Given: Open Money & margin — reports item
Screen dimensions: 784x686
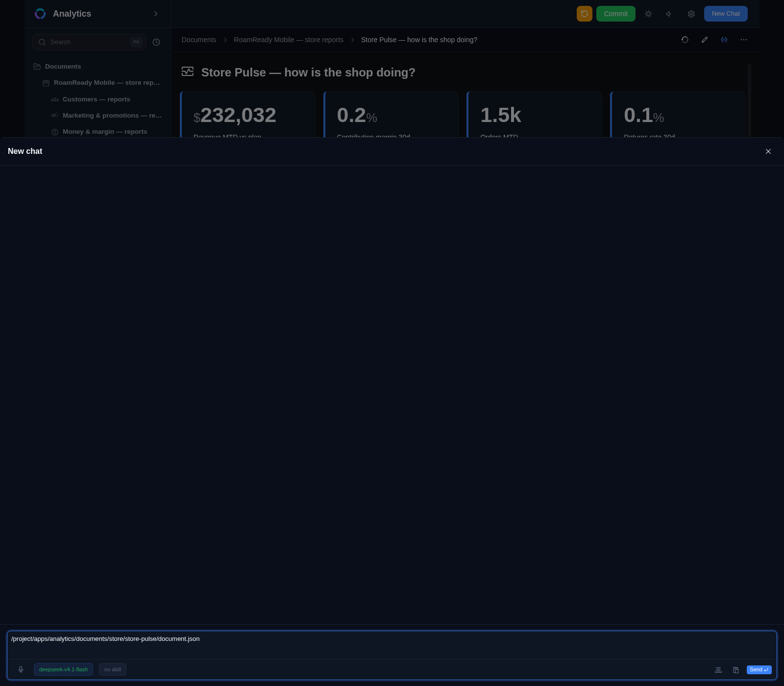Looking at the screenshot, I should pyautogui.click(x=105, y=132).
